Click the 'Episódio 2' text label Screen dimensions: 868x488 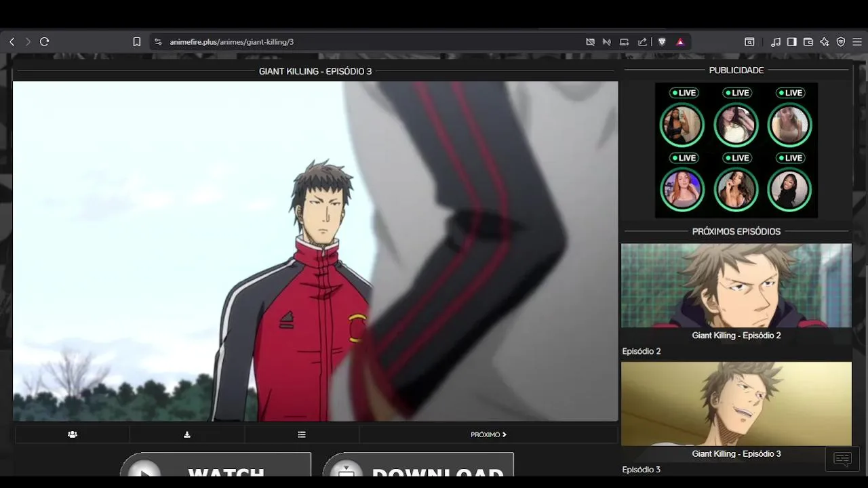(x=642, y=351)
